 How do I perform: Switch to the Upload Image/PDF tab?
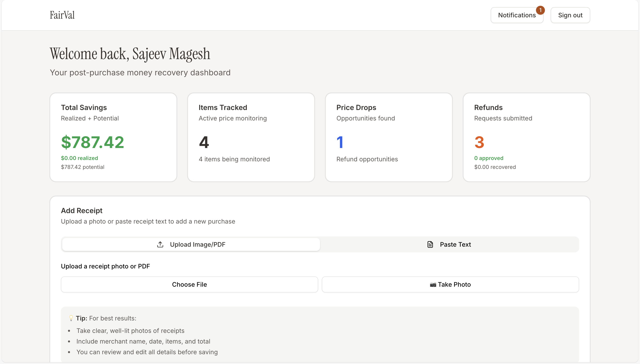[x=191, y=244]
